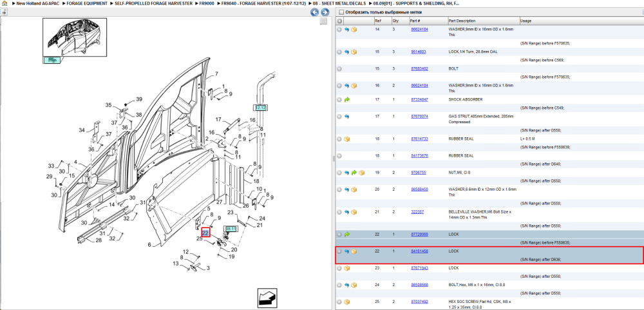Expand row for BOLT 87683402

click(x=339, y=69)
